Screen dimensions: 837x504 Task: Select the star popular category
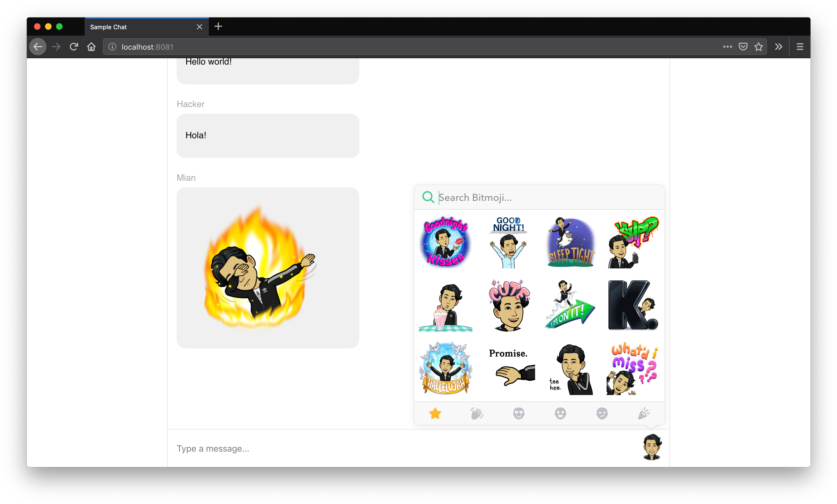[x=435, y=413]
